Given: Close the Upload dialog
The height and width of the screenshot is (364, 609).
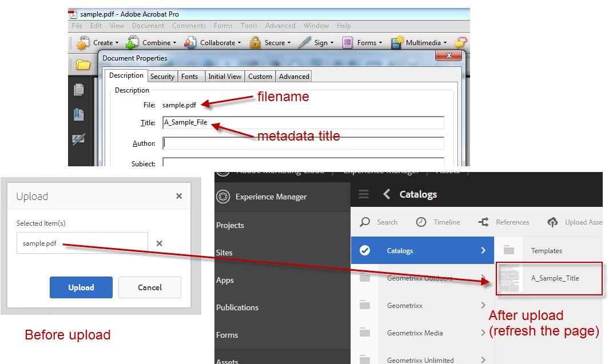Looking at the screenshot, I should point(179,196).
